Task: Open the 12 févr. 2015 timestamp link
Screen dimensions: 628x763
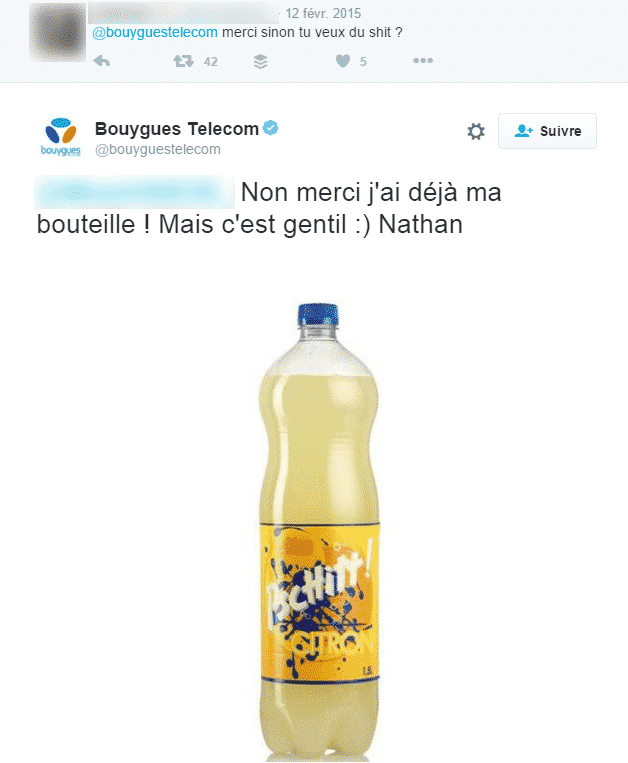Action: 323,13
